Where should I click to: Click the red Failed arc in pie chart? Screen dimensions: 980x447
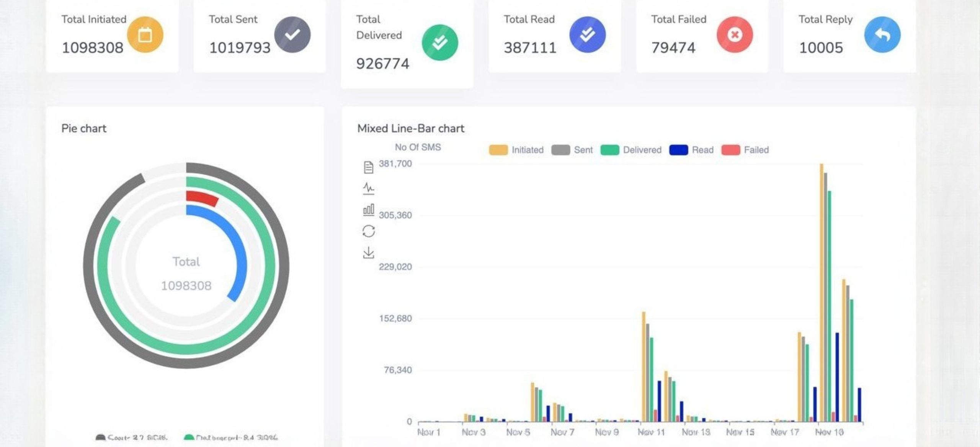[202, 198]
